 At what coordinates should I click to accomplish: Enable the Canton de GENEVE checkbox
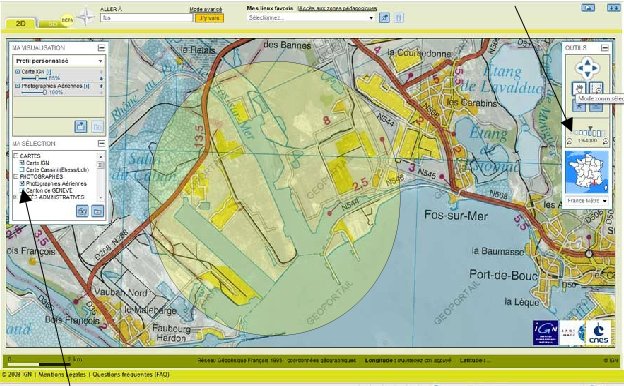(22, 191)
